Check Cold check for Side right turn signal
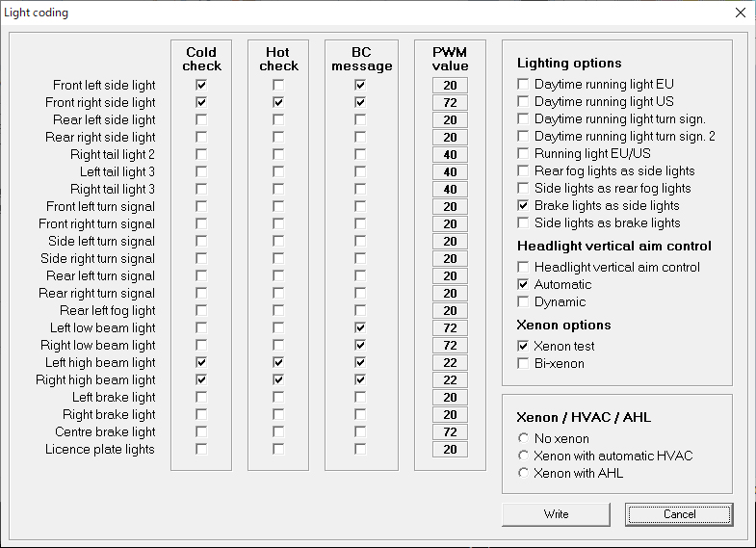 (201, 259)
